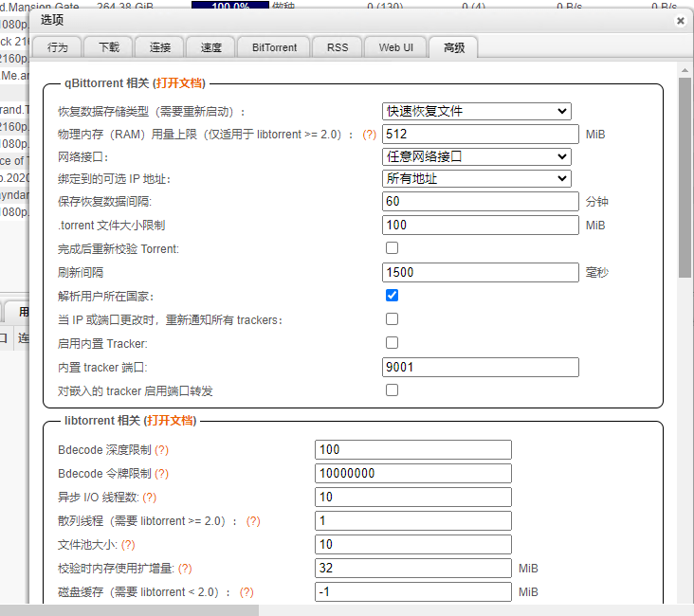
Task: Click help icon for Bdecode 深度限制
Action: tap(161, 450)
